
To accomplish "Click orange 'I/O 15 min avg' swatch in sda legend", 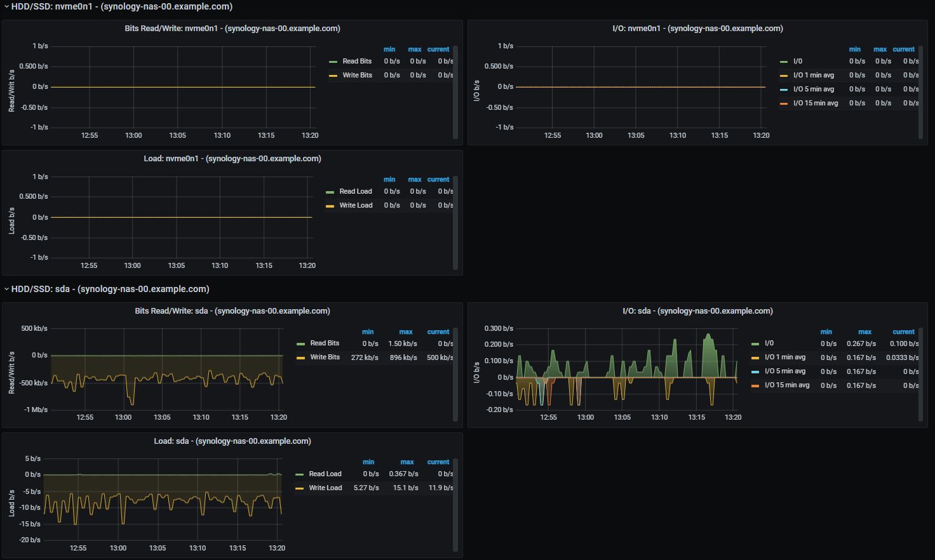I will (x=755, y=386).
